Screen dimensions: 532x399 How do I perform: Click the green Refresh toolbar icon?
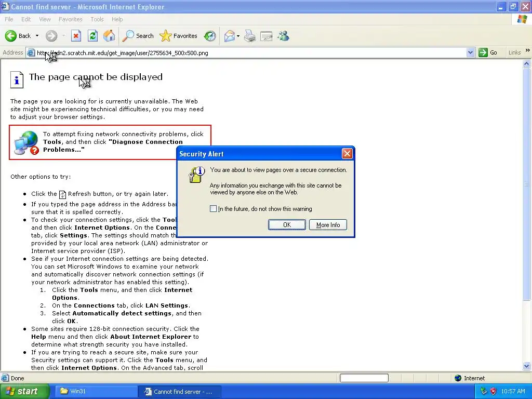pyautogui.click(x=92, y=36)
